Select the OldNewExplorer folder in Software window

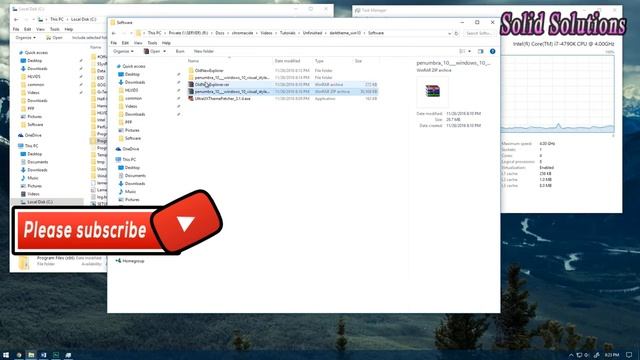coord(209,71)
